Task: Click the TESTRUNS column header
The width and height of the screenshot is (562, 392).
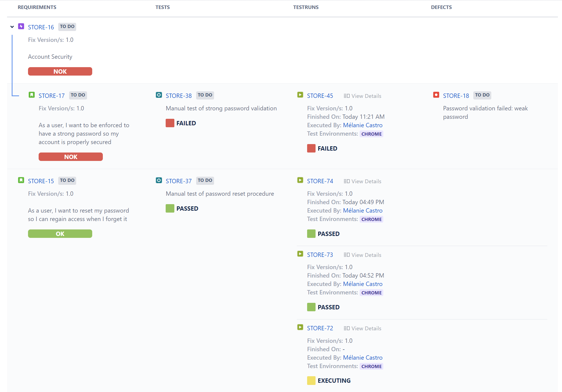Action: pos(306,7)
